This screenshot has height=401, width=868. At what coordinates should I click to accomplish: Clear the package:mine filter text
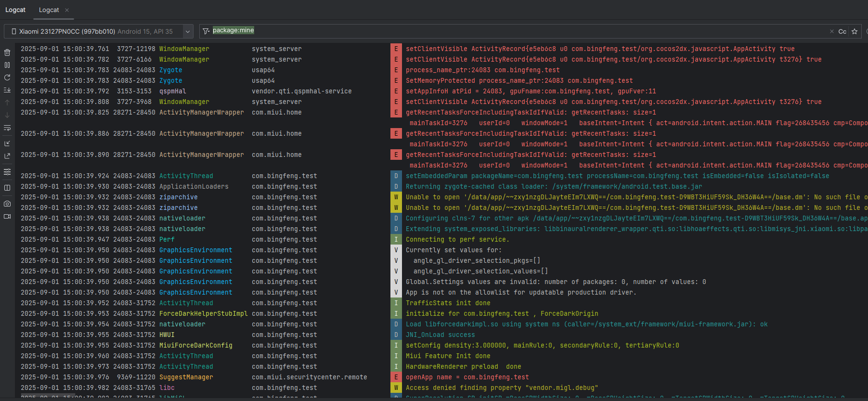tap(831, 31)
